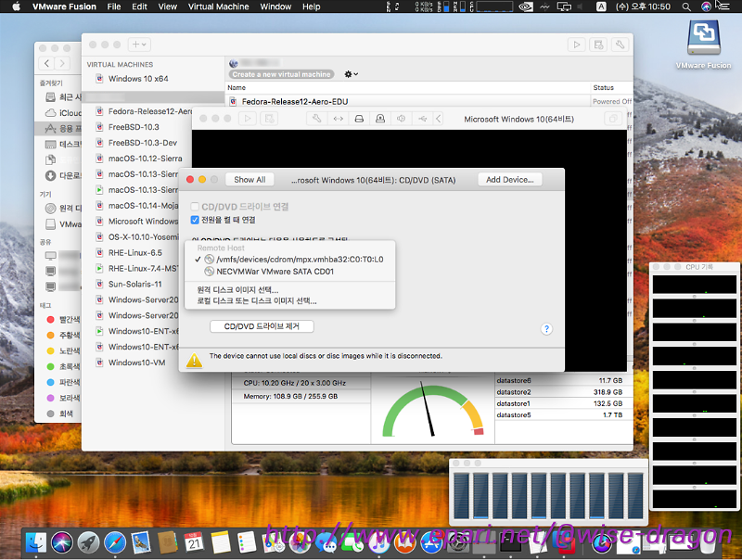Click the network adapter icon in VM toolbar
The image size is (742, 560).
click(x=338, y=119)
